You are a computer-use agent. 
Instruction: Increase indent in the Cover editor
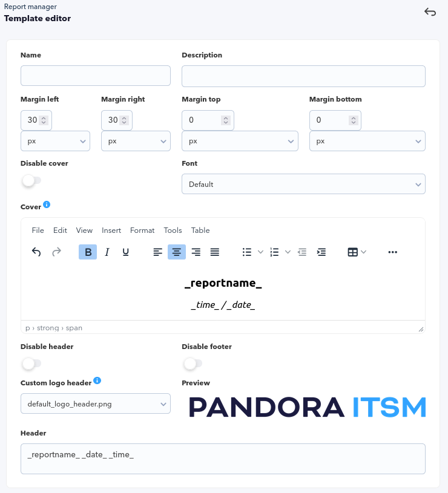point(321,252)
